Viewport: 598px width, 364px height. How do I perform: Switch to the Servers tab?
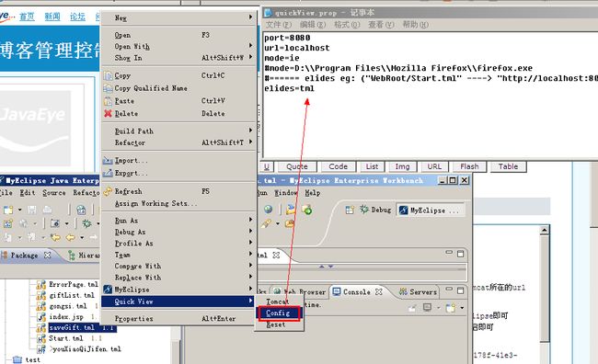418,292
